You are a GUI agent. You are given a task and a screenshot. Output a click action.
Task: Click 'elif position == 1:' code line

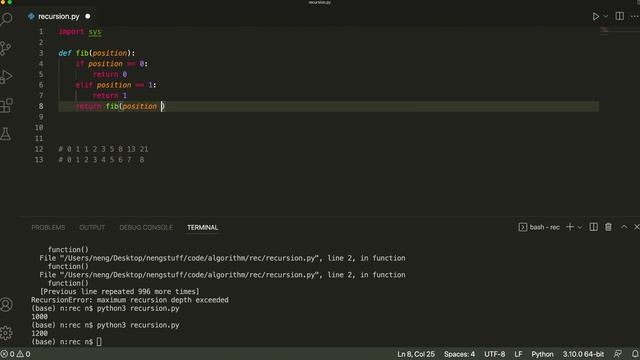click(x=116, y=85)
